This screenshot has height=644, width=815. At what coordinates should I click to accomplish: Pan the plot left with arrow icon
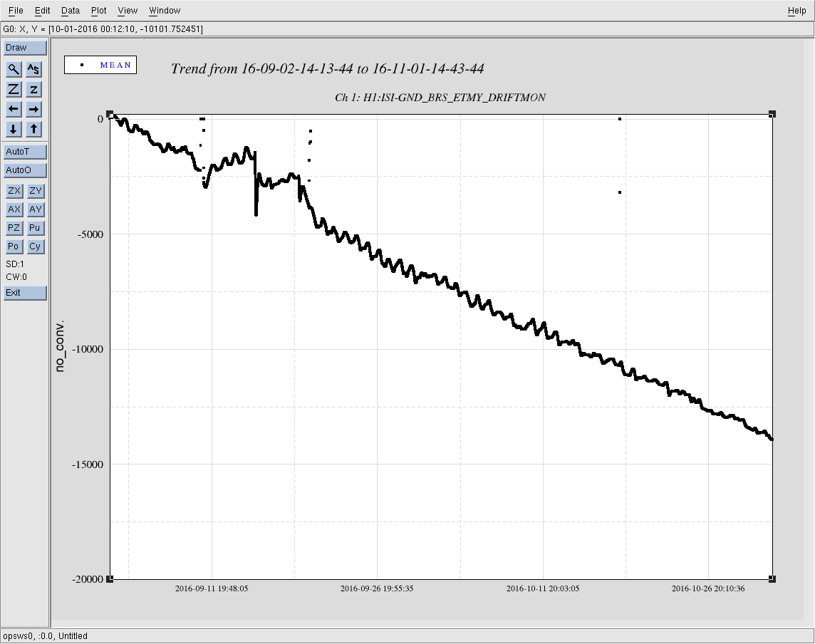pyautogui.click(x=14, y=109)
